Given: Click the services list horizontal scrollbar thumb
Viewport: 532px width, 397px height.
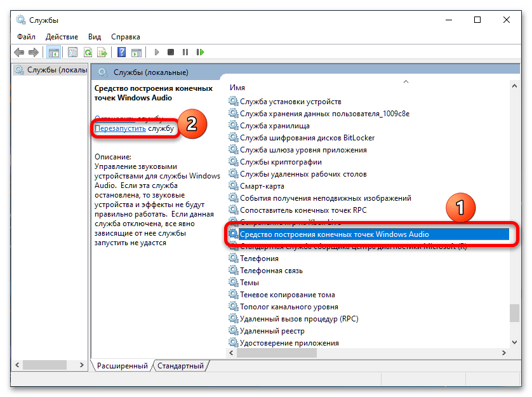Looking at the screenshot, I should 277,353.
